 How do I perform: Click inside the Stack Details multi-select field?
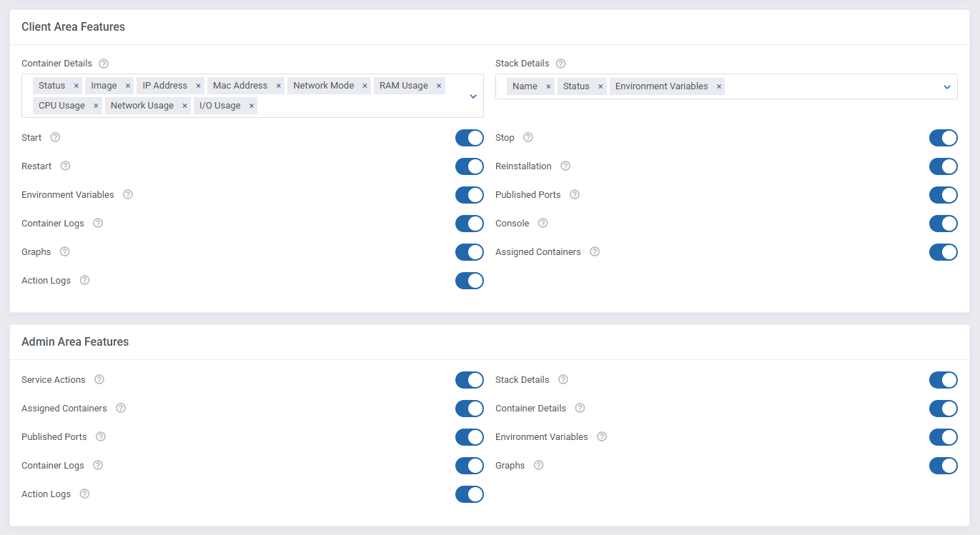click(x=726, y=86)
